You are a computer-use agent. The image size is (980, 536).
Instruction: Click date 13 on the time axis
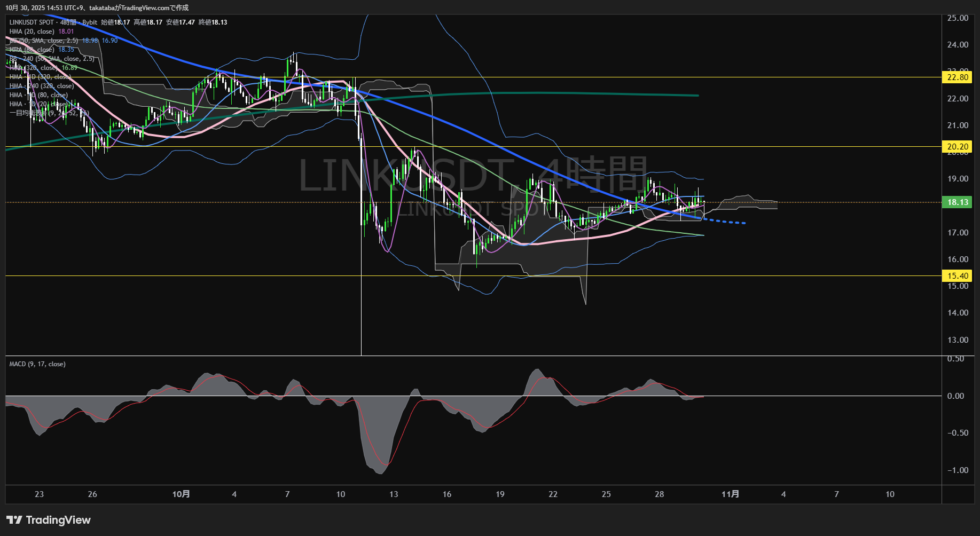394,494
